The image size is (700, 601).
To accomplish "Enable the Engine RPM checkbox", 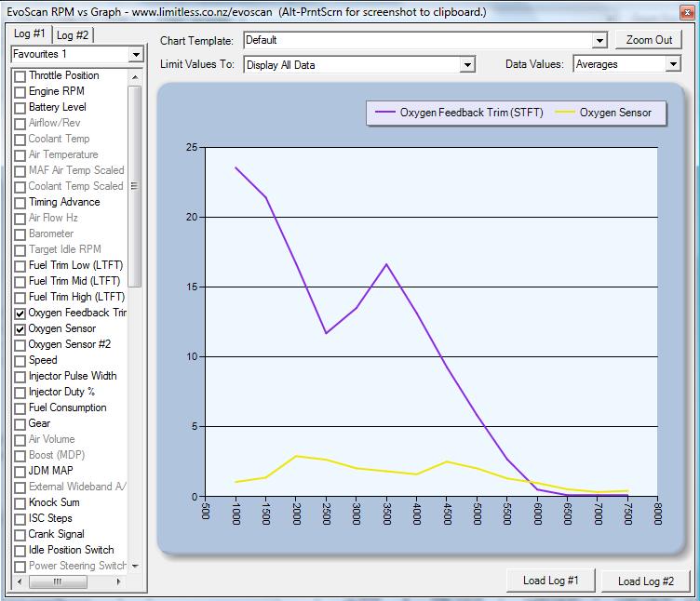I will coord(20,92).
